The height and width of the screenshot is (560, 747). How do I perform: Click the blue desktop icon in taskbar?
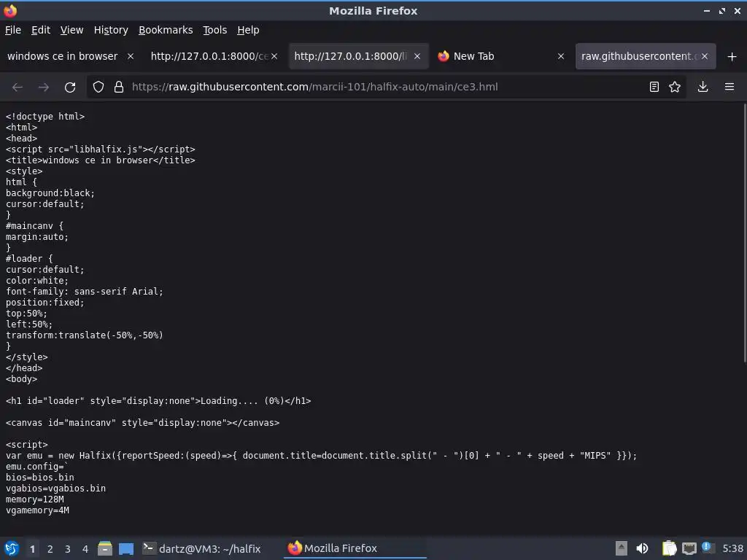tap(125, 548)
